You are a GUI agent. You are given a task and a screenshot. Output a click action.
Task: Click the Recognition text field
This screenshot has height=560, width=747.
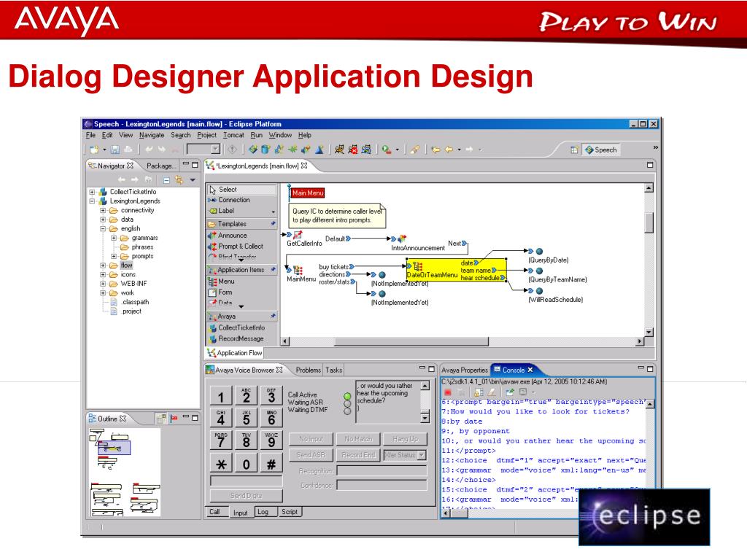click(x=382, y=470)
